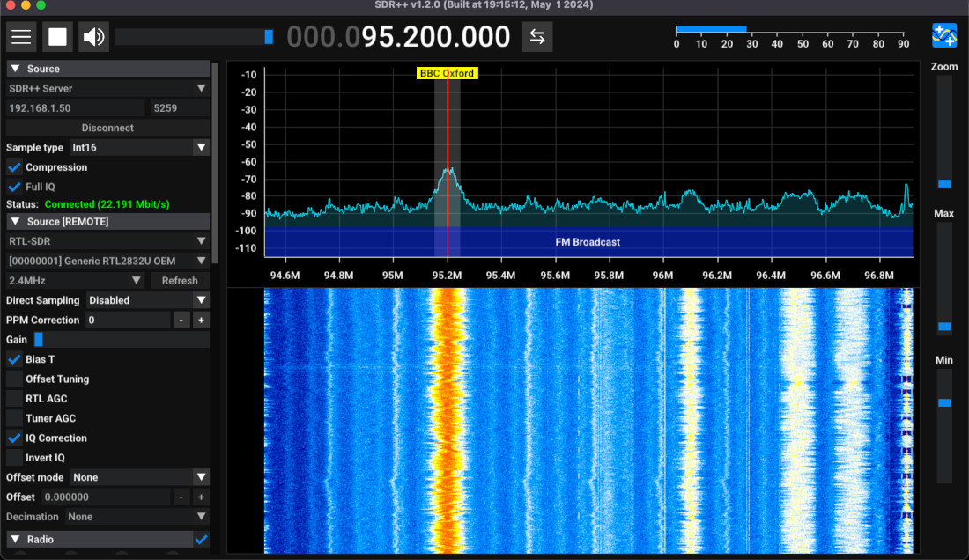
Task: Edit the 192.168.1.50 host address field
Action: [x=76, y=108]
